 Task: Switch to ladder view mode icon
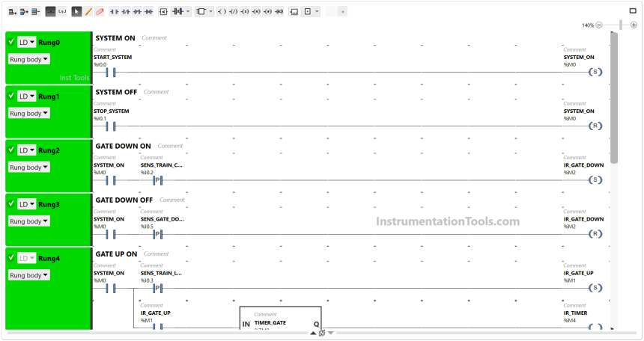click(x=50, y=11)
